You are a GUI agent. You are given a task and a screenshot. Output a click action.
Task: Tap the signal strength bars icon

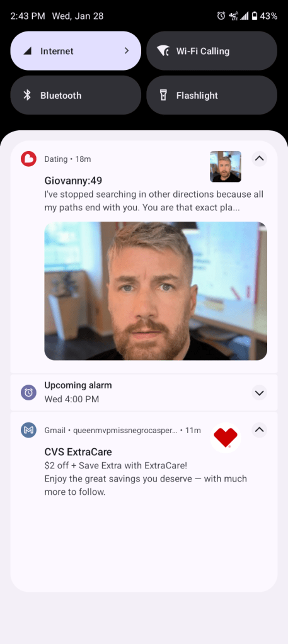coord(245,16)
